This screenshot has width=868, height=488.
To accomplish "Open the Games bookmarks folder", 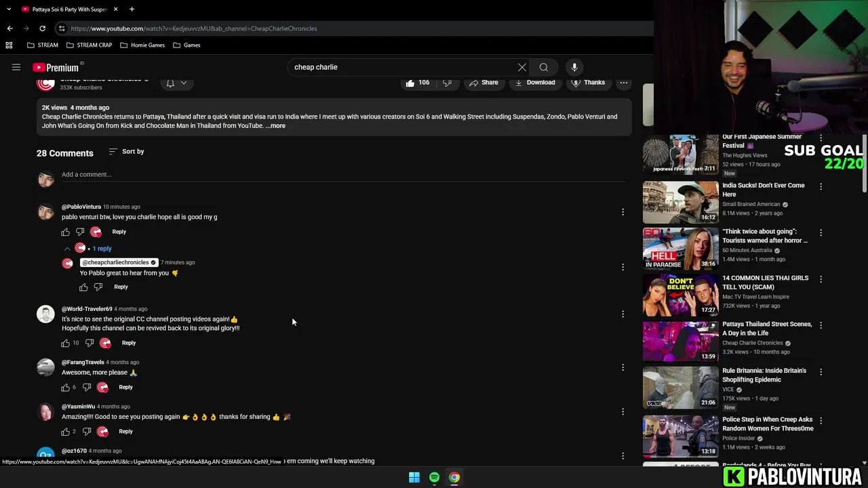I will coord(186,45).
